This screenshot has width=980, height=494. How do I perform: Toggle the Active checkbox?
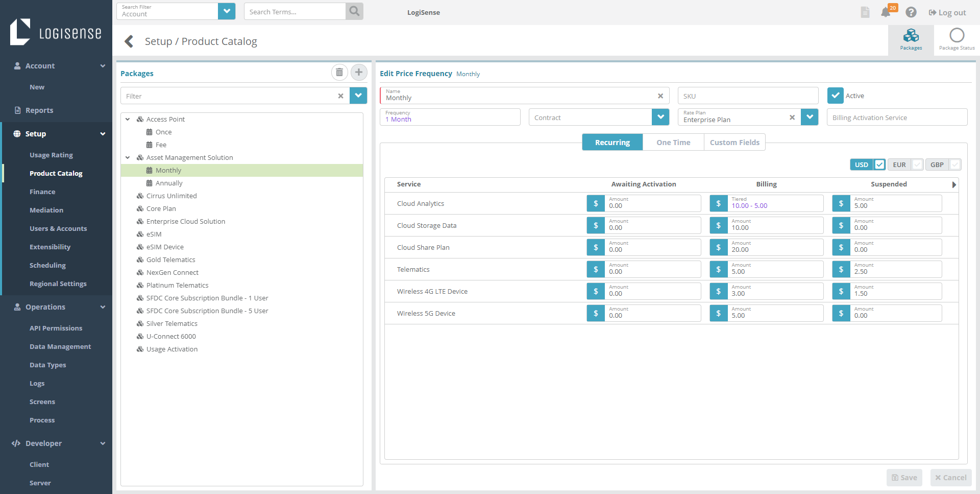click(x=835, y=96)
